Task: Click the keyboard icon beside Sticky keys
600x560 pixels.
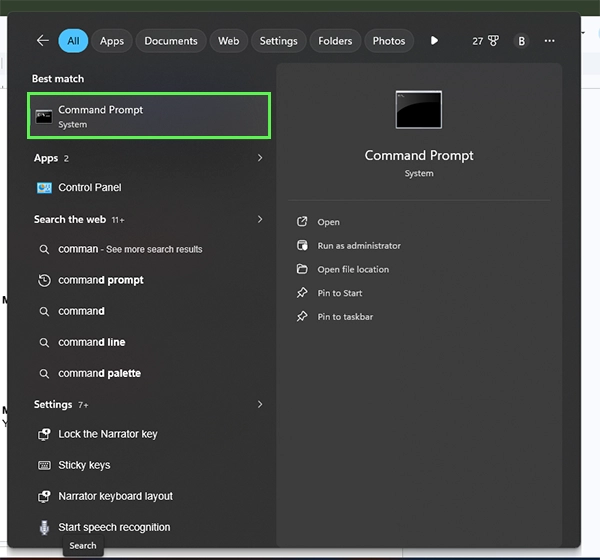Action: click(44, 465)
